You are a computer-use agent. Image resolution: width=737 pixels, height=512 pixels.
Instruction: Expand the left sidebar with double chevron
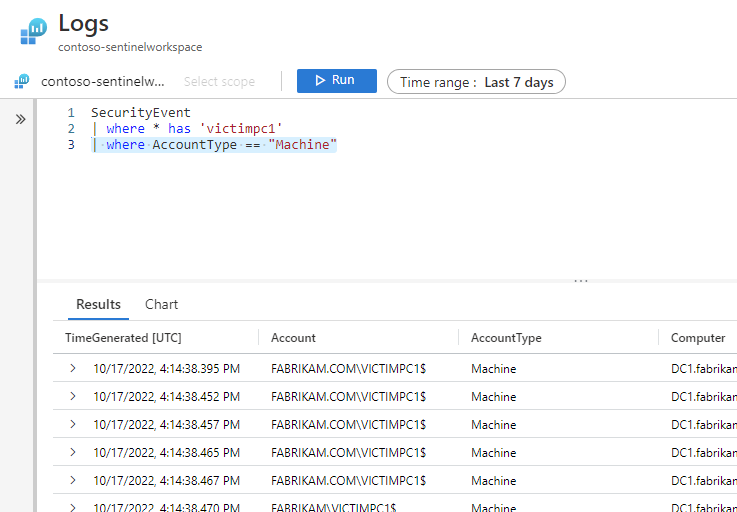(20, 119)
